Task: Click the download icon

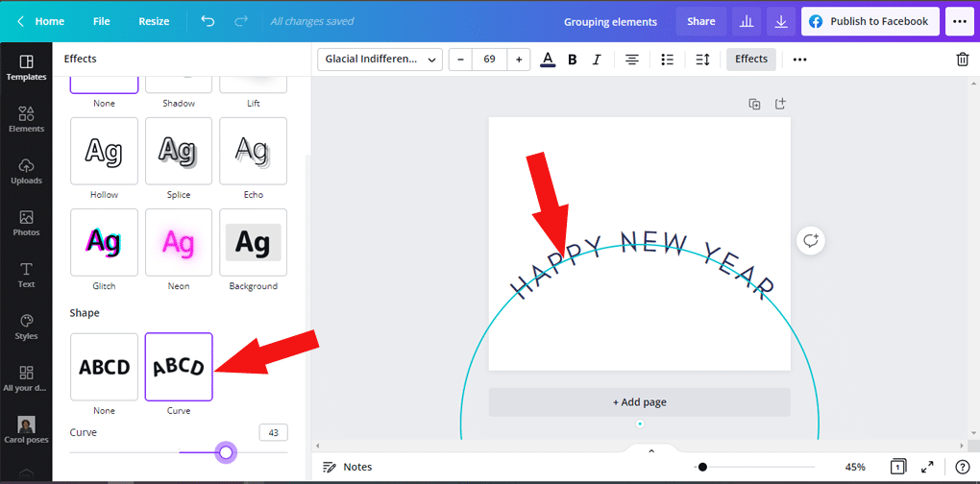Action: coord(780,21)
